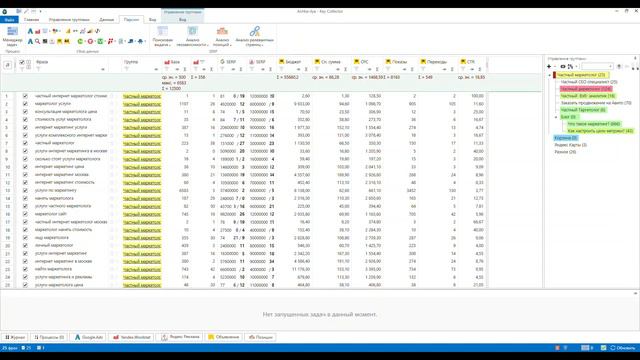This screenshot has width=640, height=360.
Task: Toggle checkbox in row 13 'услуги по маркетингу'
Action: tap(25, 190)
